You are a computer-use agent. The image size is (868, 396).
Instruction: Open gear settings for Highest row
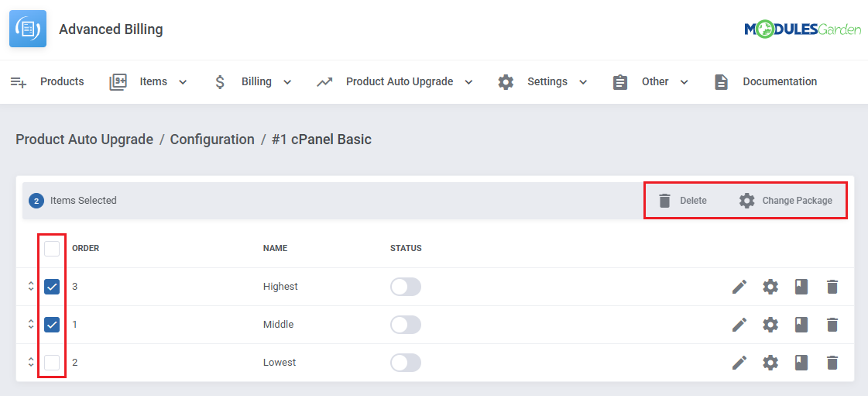click(770, 287)
